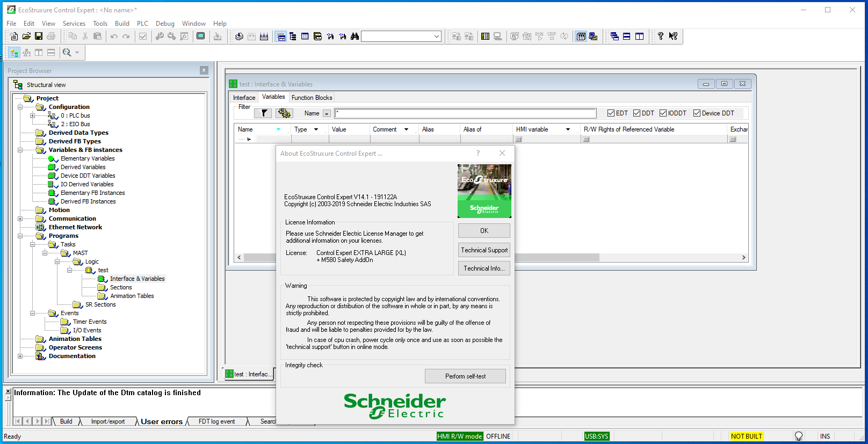This screenshot has width=868, height=444.
Task: Toggle the DDT checkbox
Action: pos(636,113)
